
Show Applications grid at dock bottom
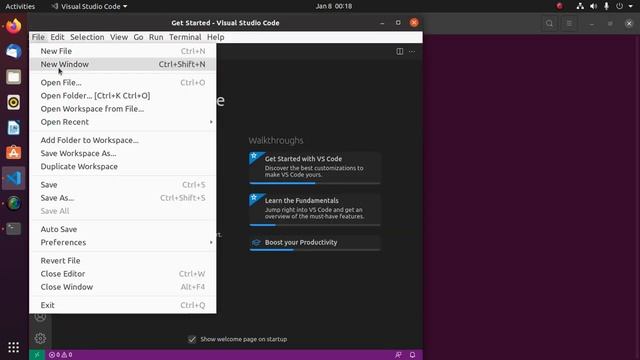tap(13, 347)
